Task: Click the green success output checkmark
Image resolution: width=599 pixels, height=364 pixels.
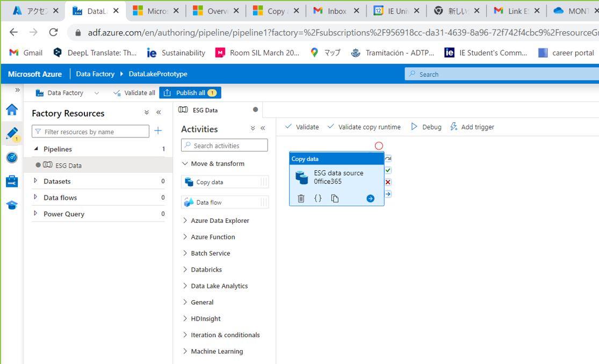Action: click(x=387, y=170)
